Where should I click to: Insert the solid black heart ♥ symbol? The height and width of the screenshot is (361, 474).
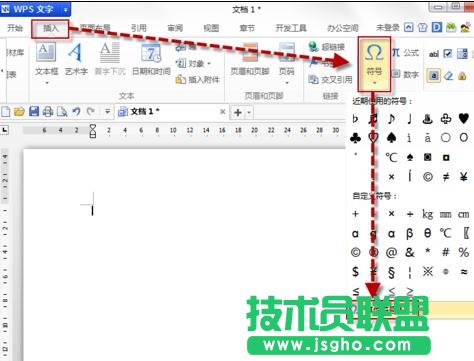click(x=464, y=118)
